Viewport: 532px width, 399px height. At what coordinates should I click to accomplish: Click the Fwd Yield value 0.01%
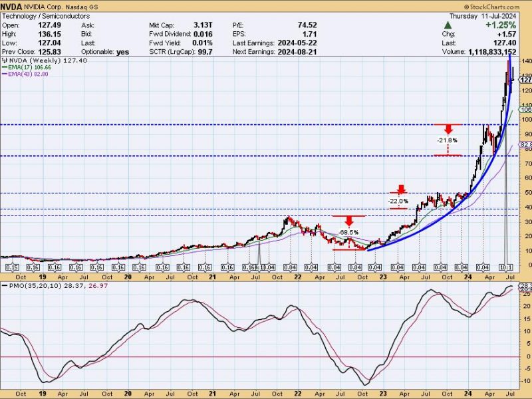(x=202, y=43)
